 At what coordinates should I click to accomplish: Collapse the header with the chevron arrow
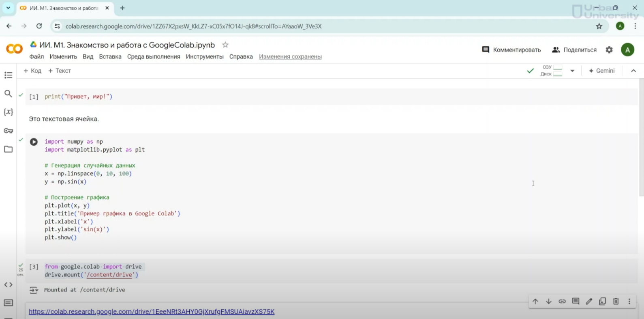[633, 71]
